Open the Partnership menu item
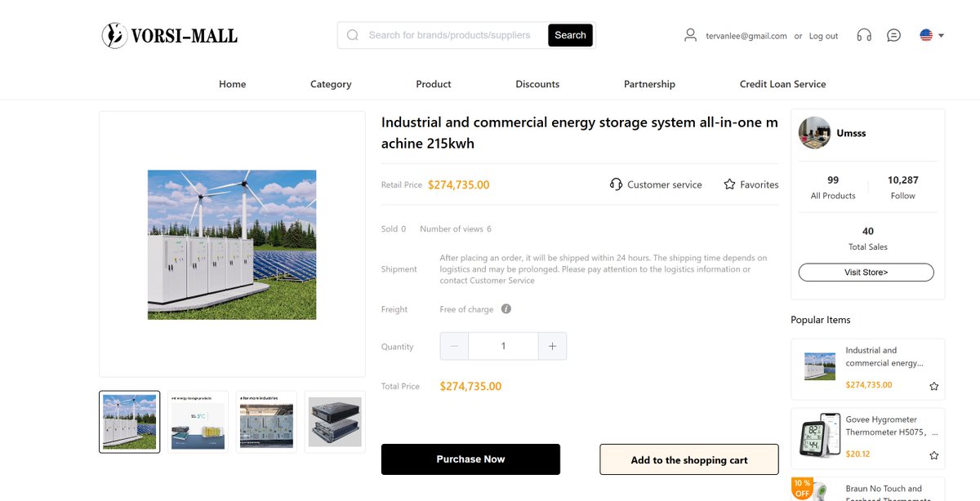Screen dimensions: 980x501 649,84
